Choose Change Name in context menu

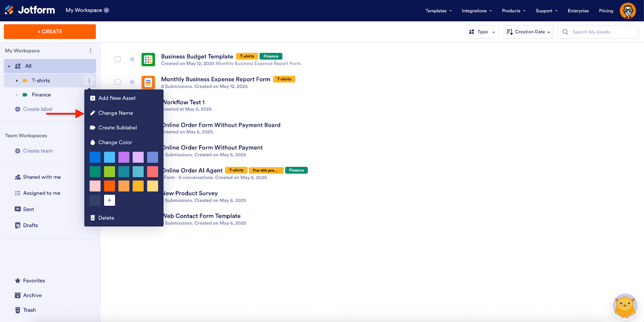point(124,113)
